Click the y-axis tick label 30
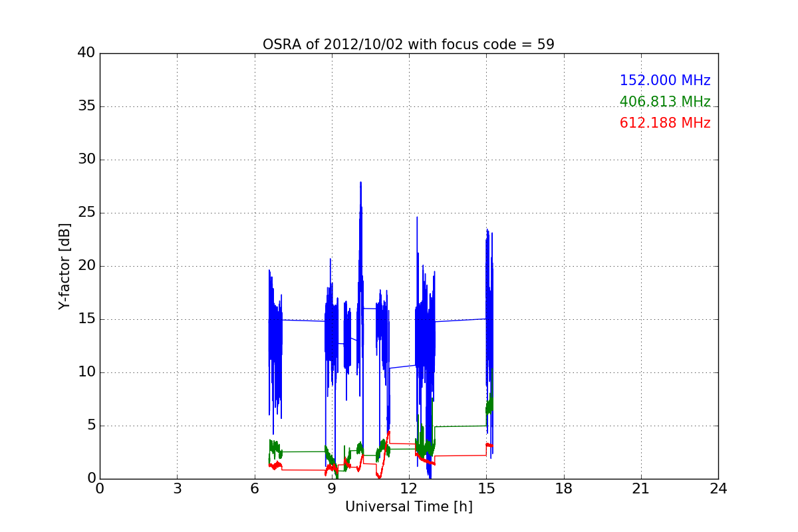 (x=86, y=160)
